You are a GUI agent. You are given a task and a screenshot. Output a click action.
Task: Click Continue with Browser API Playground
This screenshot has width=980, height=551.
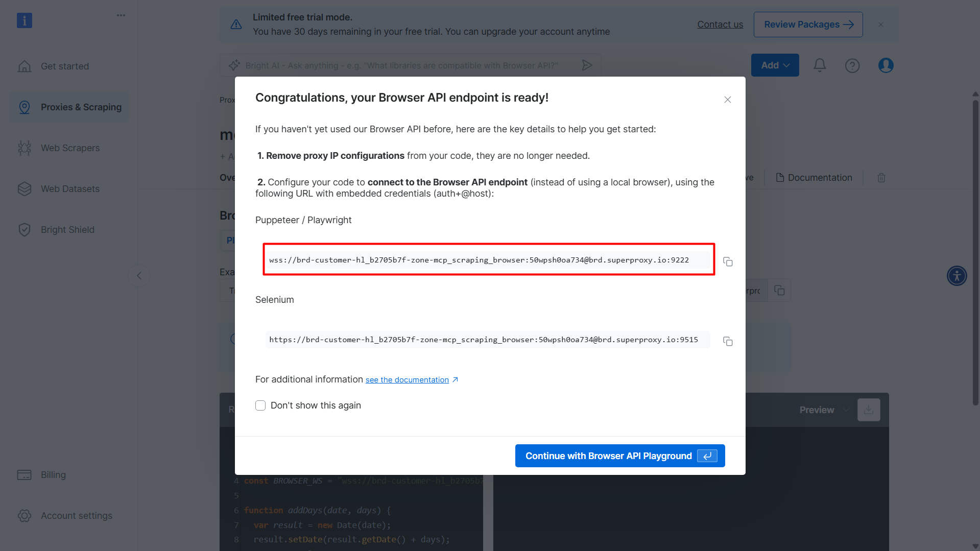click(x=619, y=456)
